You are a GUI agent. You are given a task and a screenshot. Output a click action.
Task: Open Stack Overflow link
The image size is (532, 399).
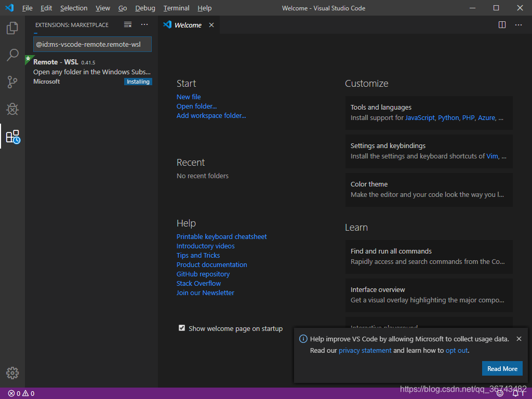click(198, 283)
